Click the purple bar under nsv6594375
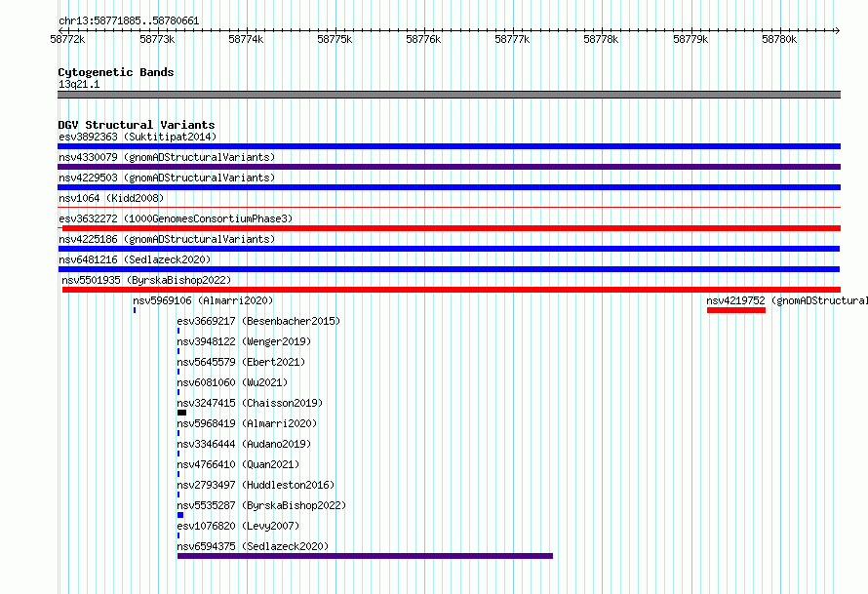The image size is (868, 594). [365, 556]
